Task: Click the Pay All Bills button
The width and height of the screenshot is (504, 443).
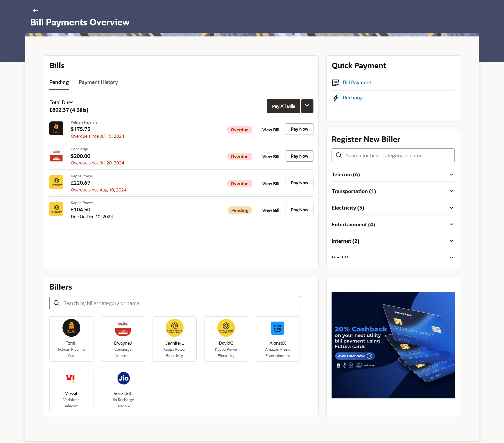Action: (x=283, y=106)
